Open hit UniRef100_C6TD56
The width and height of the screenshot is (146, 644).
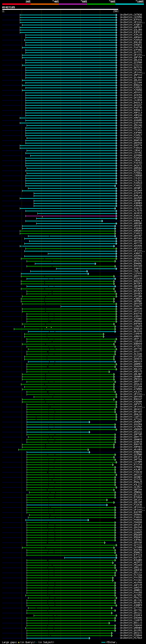click(131, 17)
